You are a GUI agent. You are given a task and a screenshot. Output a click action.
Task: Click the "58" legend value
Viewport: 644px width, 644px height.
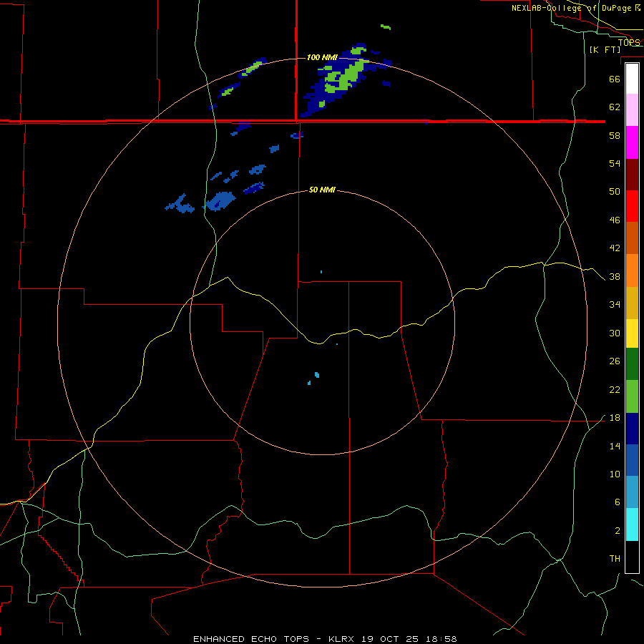pyautogui.click(x=615, y=135)
